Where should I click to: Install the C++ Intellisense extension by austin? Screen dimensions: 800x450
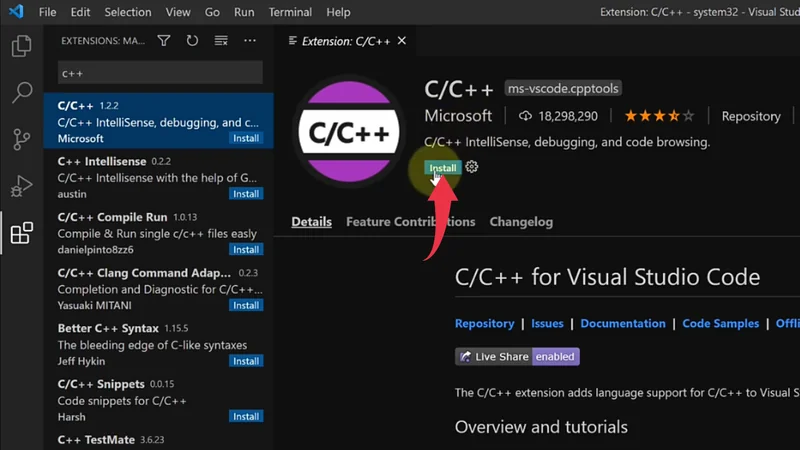tap(246, 194)
